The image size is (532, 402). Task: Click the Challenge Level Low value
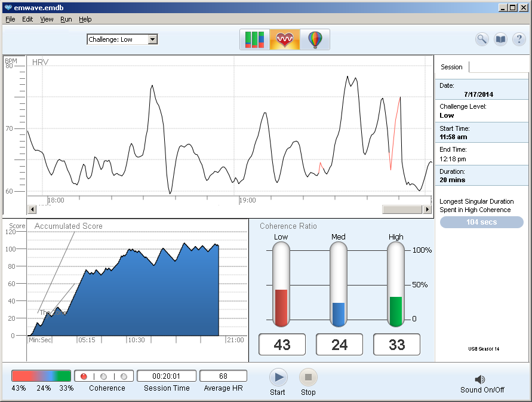pos(447,115)
